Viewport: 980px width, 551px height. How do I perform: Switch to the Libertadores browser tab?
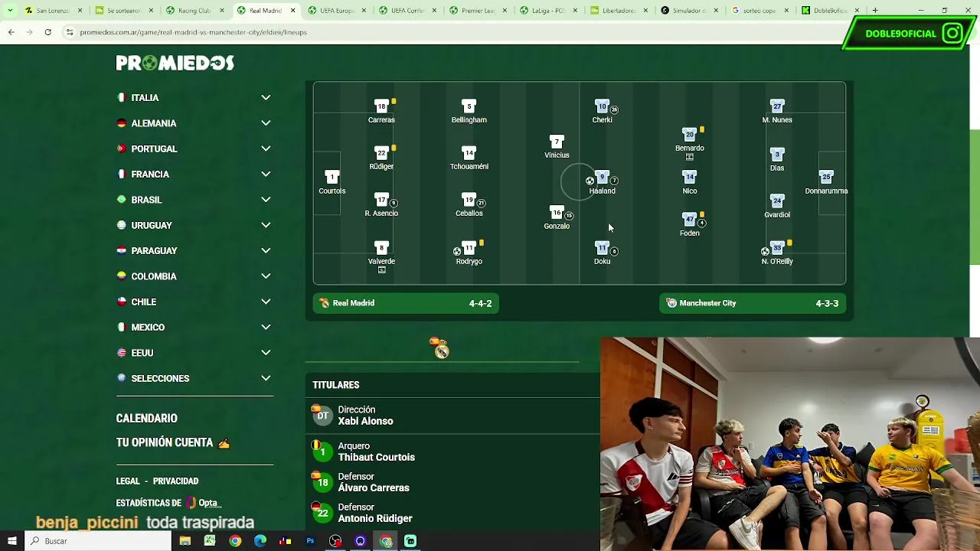tap(618, 11)
